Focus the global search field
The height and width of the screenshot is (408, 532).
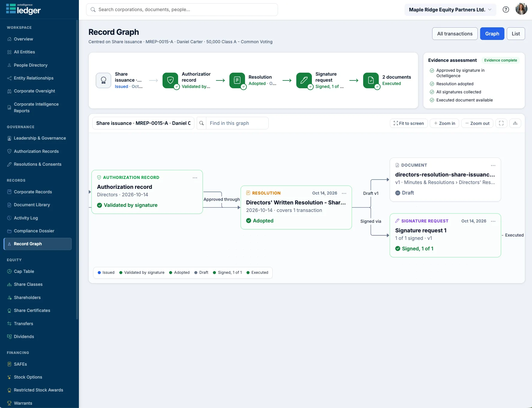click(x=182, y=10)
